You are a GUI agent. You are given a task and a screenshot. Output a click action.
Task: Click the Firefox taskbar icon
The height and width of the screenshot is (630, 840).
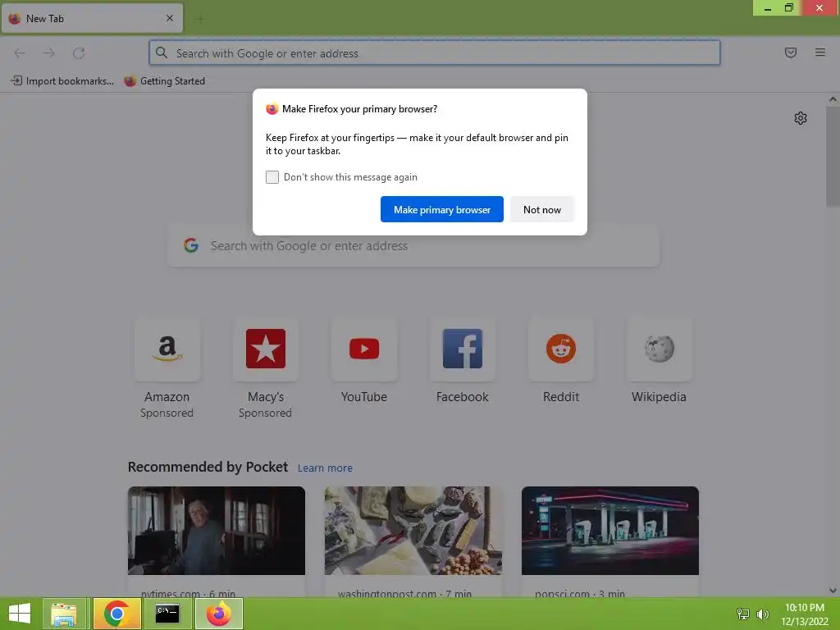click(218, 614)
